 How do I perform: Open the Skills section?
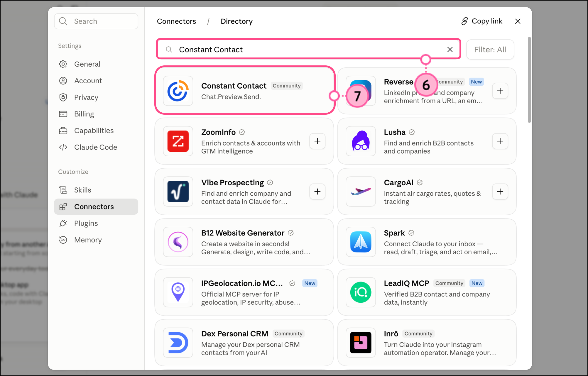point(96,190)
